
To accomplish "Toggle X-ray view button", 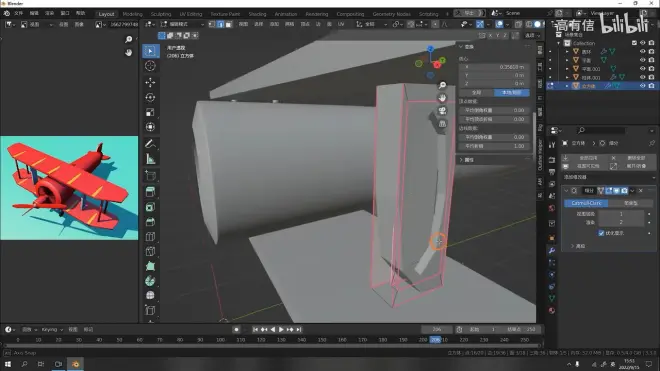I will pyautogui.click(x=519, y=24).
